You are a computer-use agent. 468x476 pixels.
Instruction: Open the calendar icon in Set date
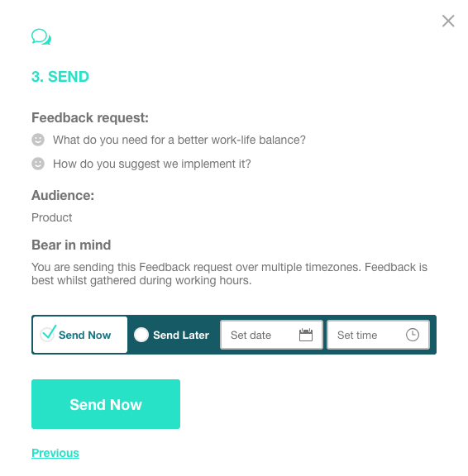pos(305,335)
